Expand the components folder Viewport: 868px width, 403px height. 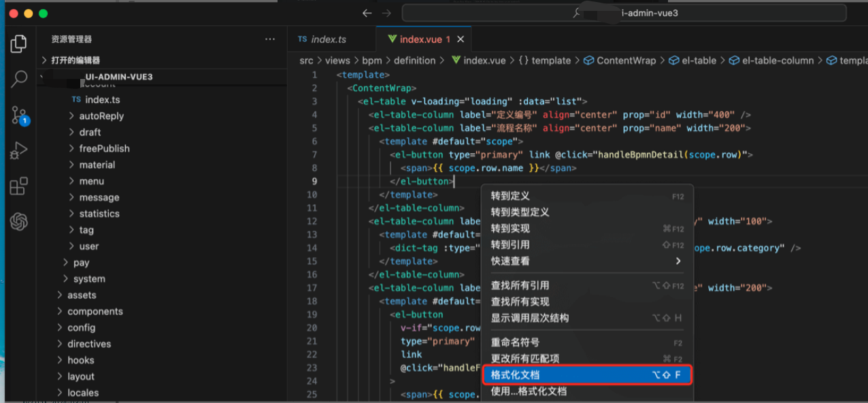(x=95, y=312)
